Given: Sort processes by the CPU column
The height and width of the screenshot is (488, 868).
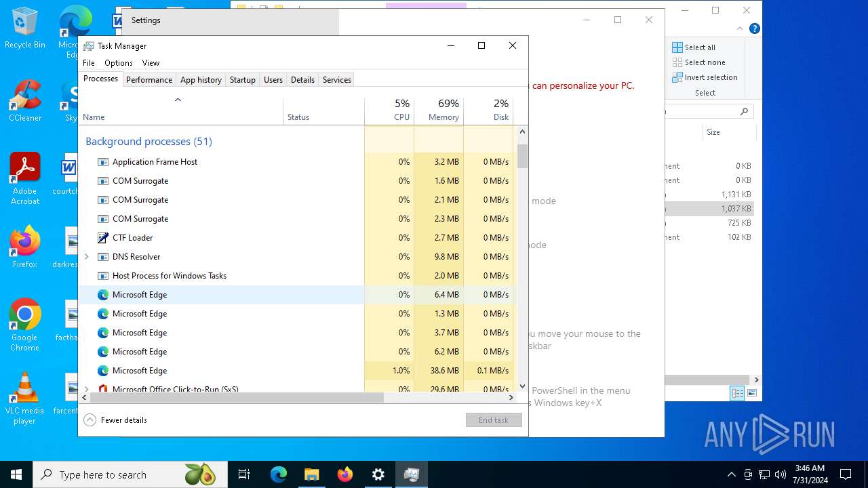Looking at the screenshot, I should tap(389, 111).
